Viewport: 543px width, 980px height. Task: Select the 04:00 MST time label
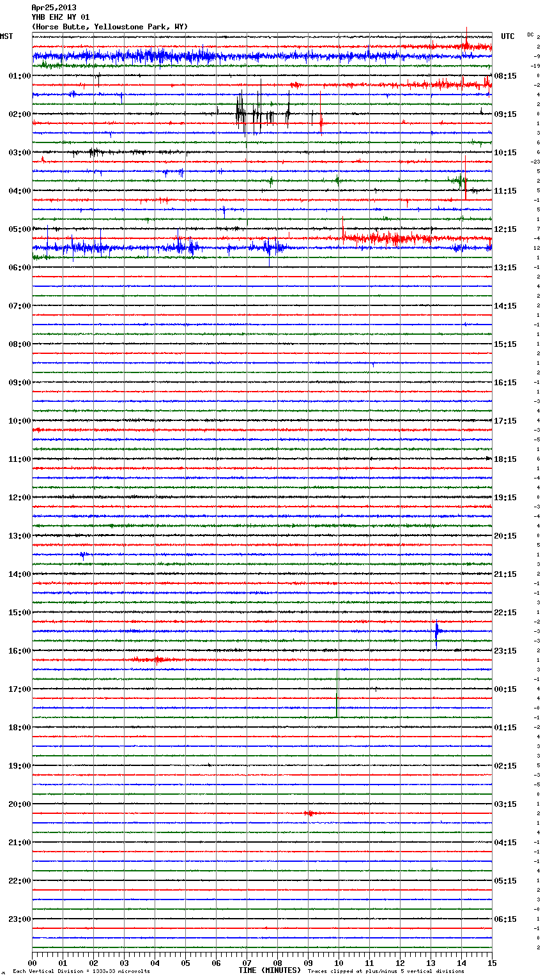(20, 191)
